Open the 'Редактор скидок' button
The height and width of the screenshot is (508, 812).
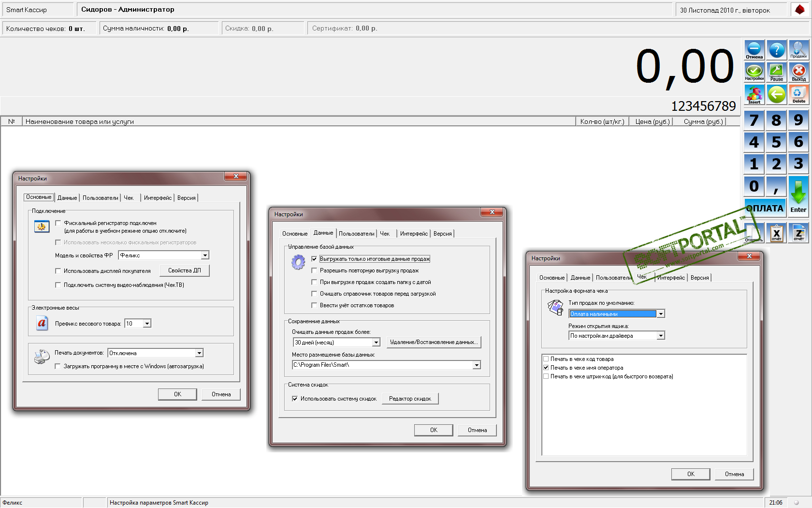pos(410,399)
